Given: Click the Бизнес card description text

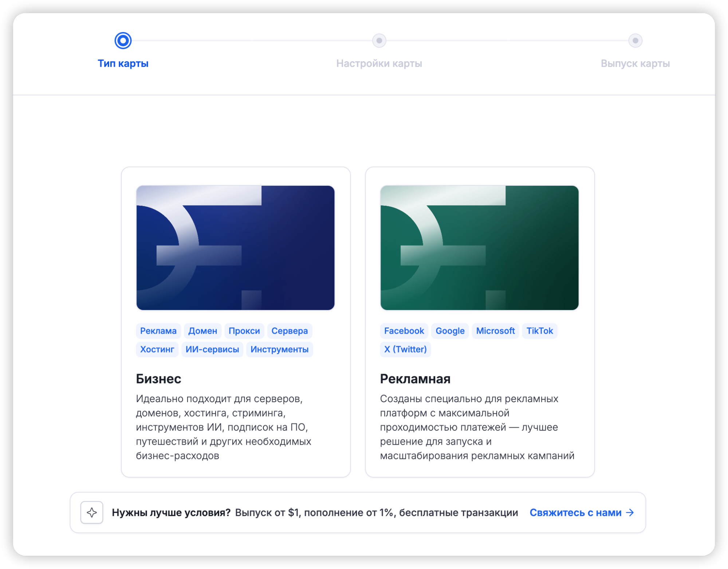Looking at the screenshot, I should (x=223, y=427).
